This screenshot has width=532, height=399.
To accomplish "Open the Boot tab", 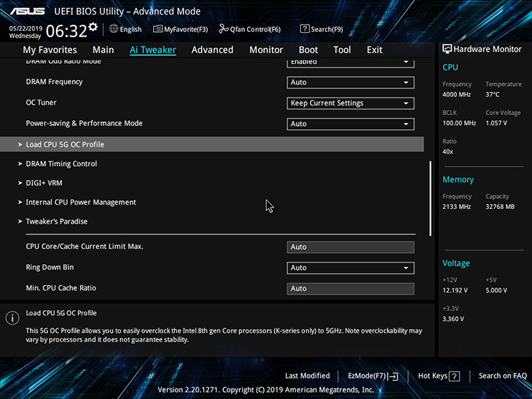I will point(308,50).
